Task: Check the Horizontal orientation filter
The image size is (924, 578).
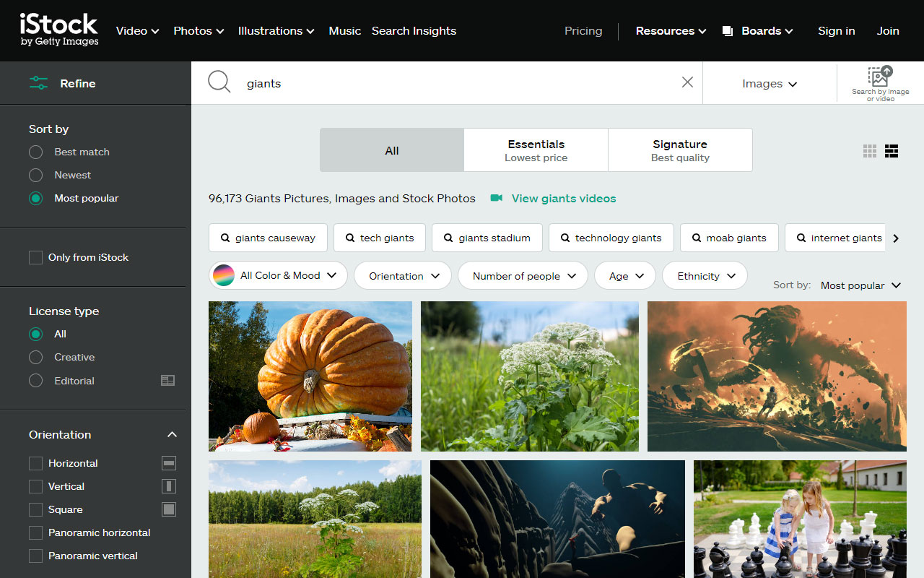Action: tap(34, 463)
